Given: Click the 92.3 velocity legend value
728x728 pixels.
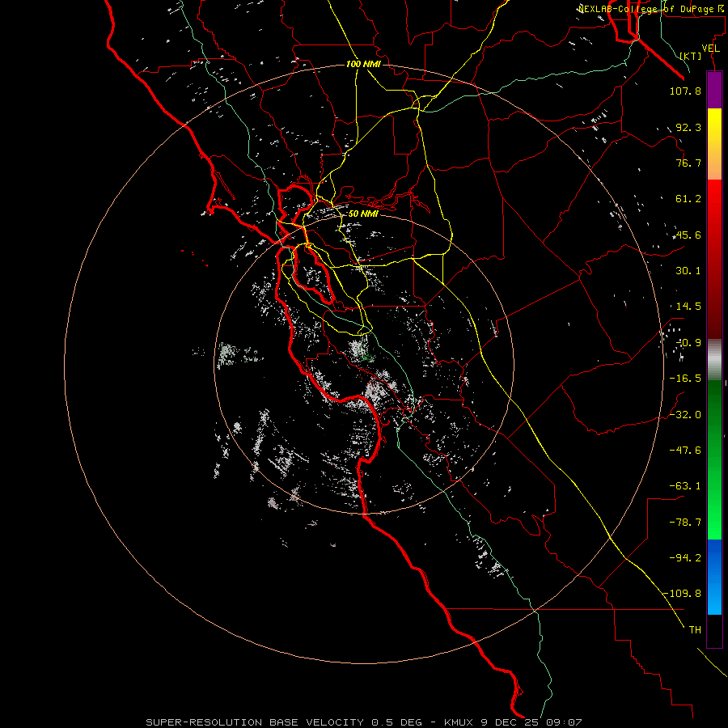Looking at the screenshot, I should click(688, 127).
